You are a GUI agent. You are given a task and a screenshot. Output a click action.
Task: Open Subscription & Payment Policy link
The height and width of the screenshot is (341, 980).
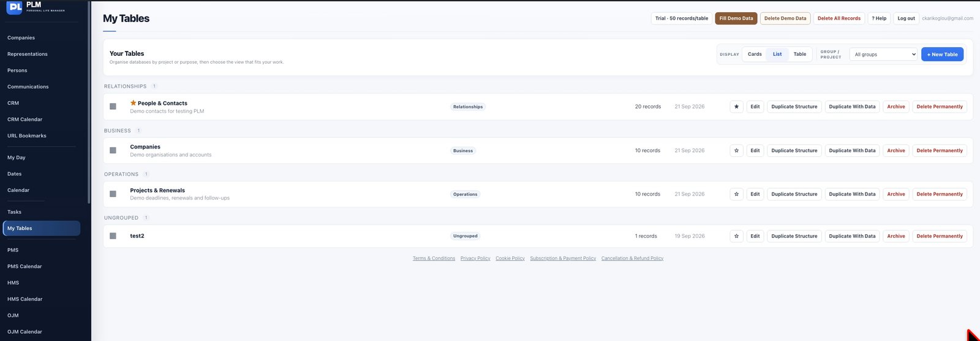click(x=563, y=258)
